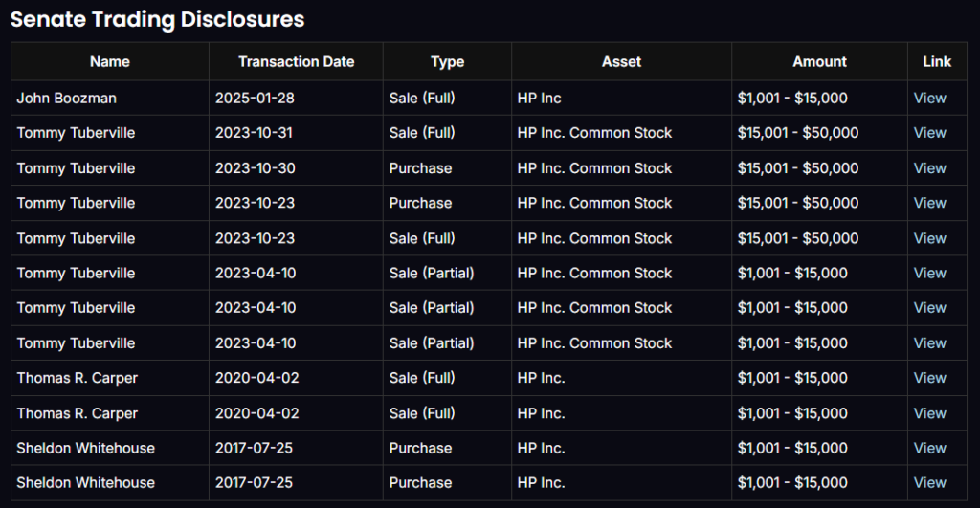The height and width of the screenshot is (508, 980).
Task: Open View link for first Thomas R. Carper row
Action: click(929, 378)
